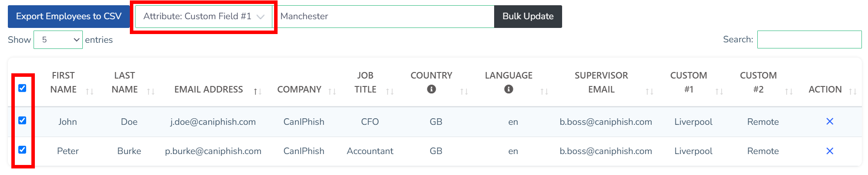Open the Show entries count dropdown
868x175 pixels.
coord(58,40)
